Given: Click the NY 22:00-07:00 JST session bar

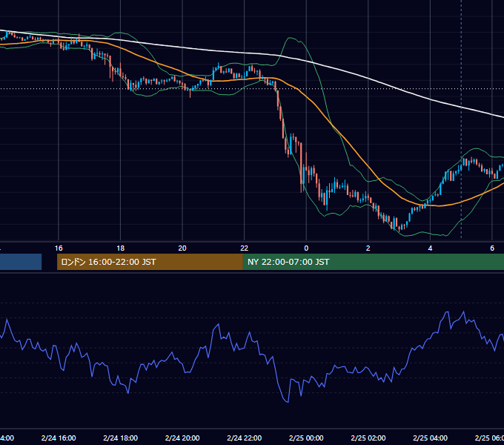Looking at the screenshot, I should point(373,262).
